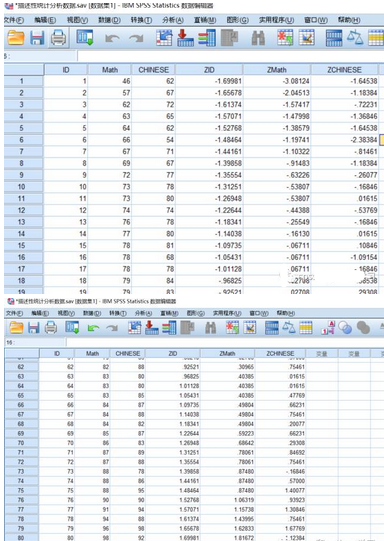Click the Save disk icon in top toolbar
Image resolution: width=384 pixels, height=541 pixels.
point(37,38)
